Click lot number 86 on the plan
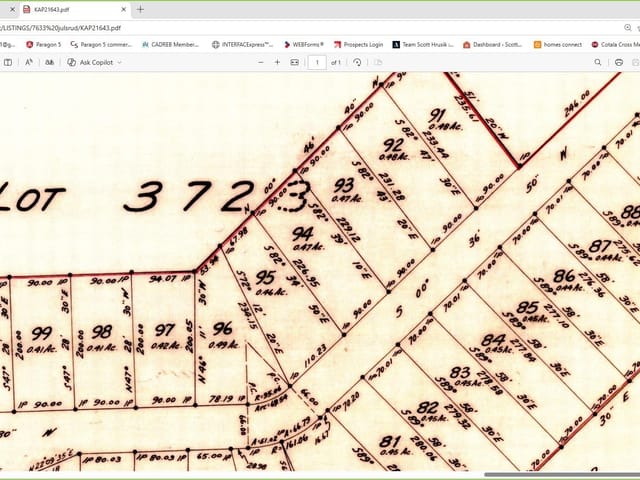 point(564,276)
